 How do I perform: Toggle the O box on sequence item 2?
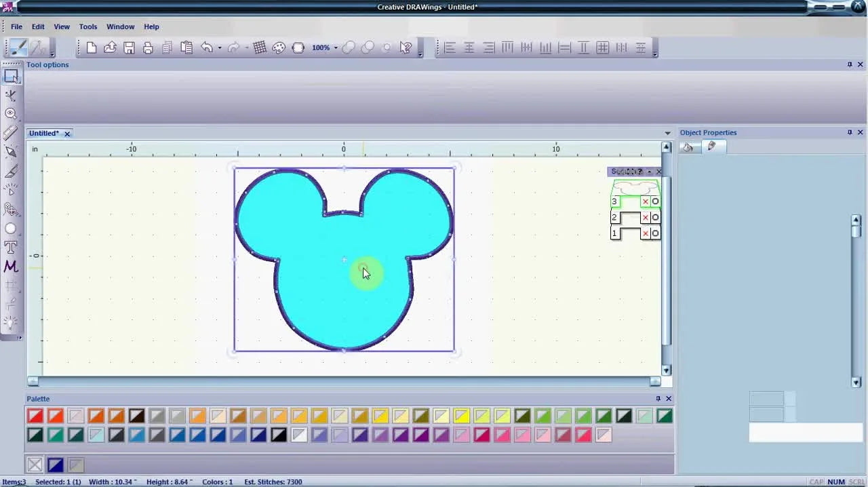click(x=655, y=218)
